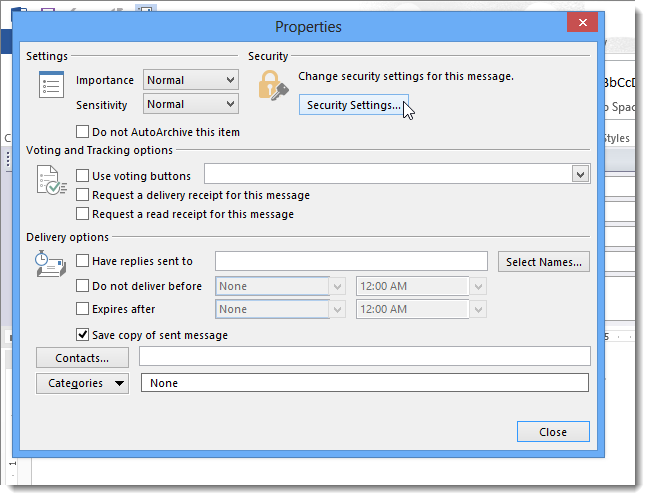Image resolution: width=650 pixels, height=500 pixels.
Task: Open the Do not deliver before date dropdown
Action: coord(337,286)
